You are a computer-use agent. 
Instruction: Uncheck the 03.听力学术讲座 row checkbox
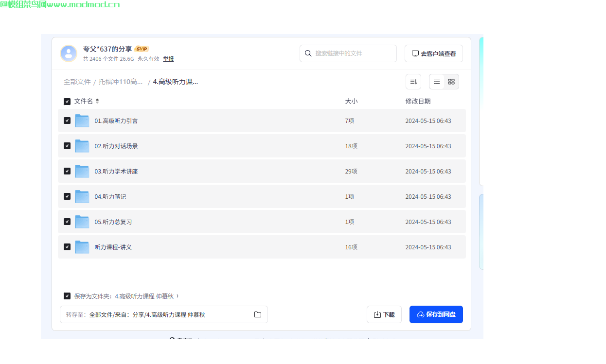[x=67, y=171]
